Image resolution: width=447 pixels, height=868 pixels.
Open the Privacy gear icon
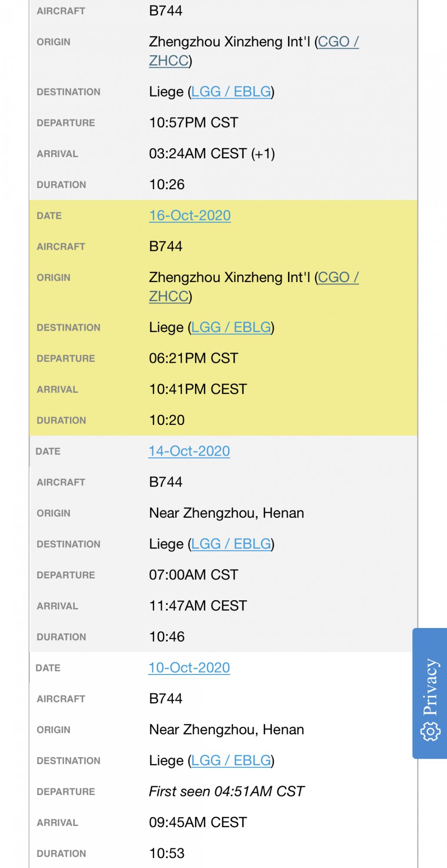click(x=430, y=731)
